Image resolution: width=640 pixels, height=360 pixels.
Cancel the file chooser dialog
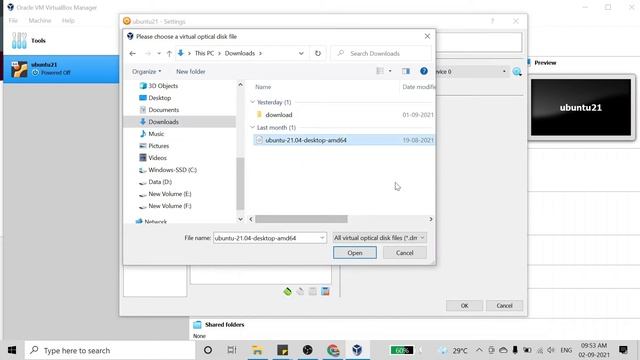[404, 253]
